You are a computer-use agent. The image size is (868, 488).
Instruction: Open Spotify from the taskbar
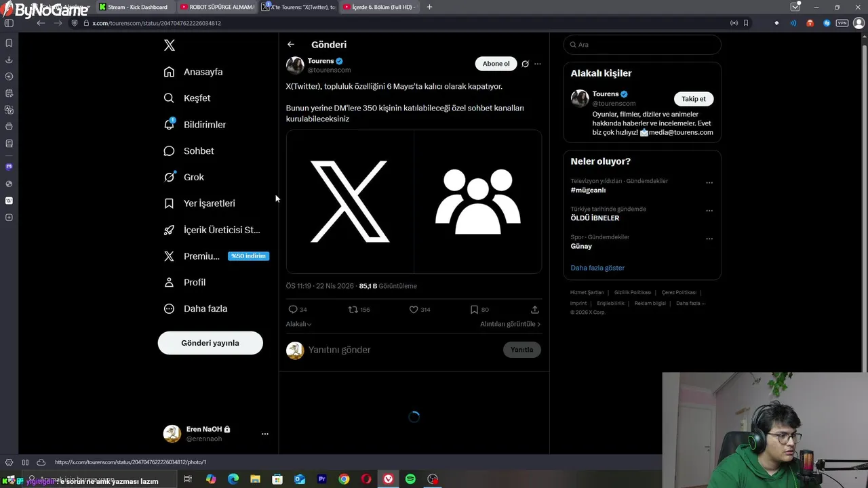click(410, 479)
